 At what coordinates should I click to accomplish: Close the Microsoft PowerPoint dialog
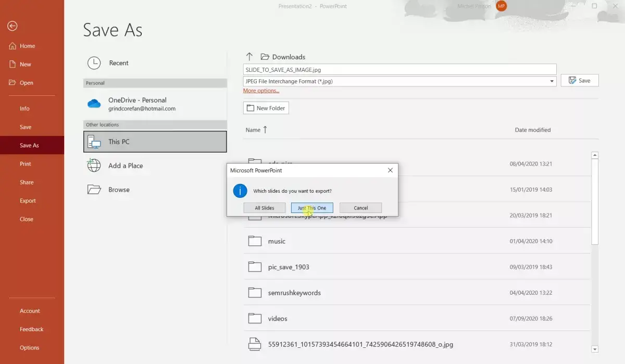390,170
